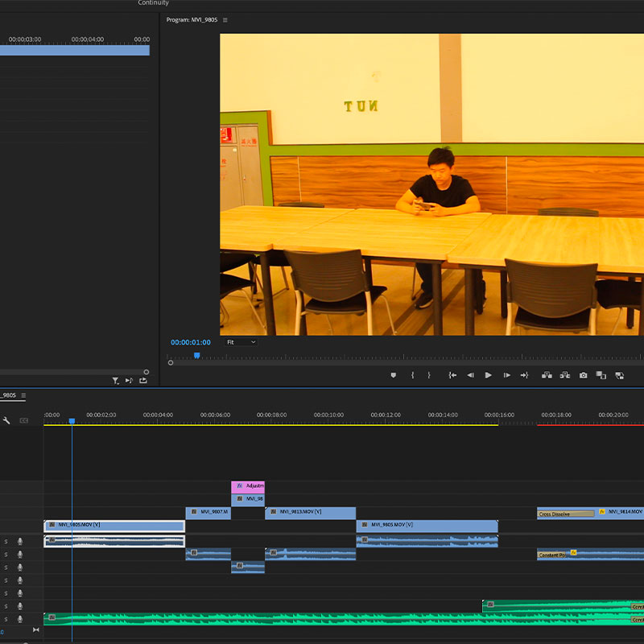Open the Fit zoom level dropdown
This screenshot has height=644, width=644.
tap(241, 342)
